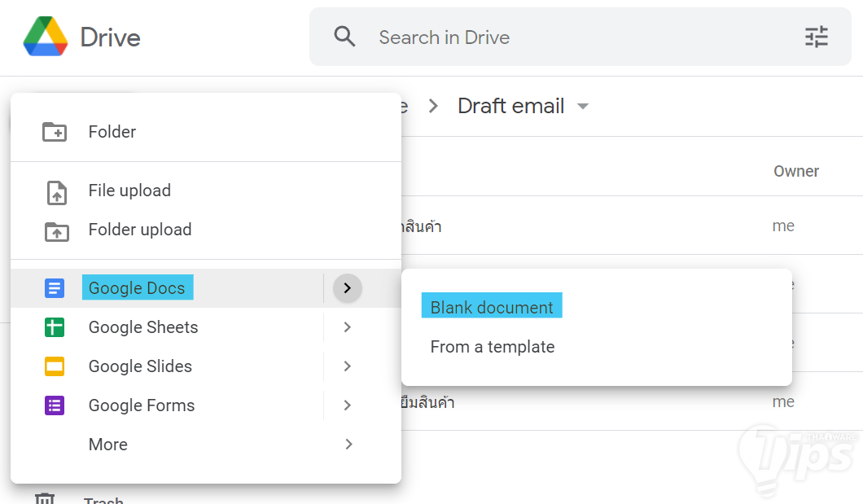863x504 pixels.
Task: Click the new Folder icon
Action: (55, 132)
